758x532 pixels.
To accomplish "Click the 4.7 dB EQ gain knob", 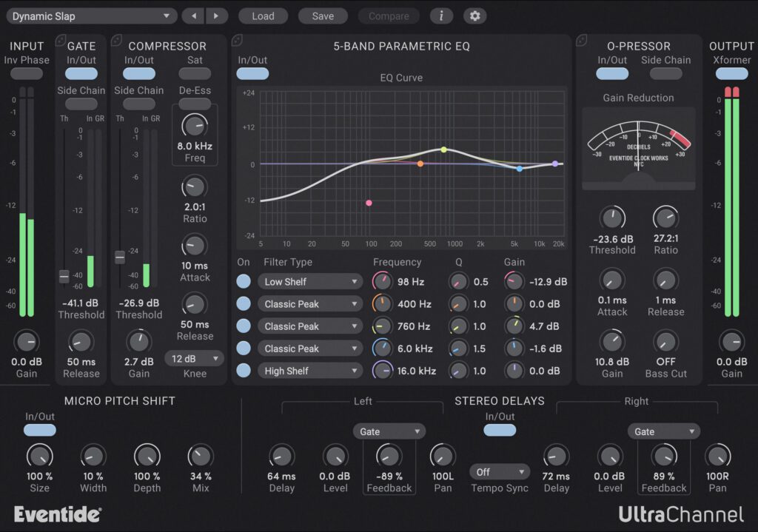I will click(x=514, y=326).
